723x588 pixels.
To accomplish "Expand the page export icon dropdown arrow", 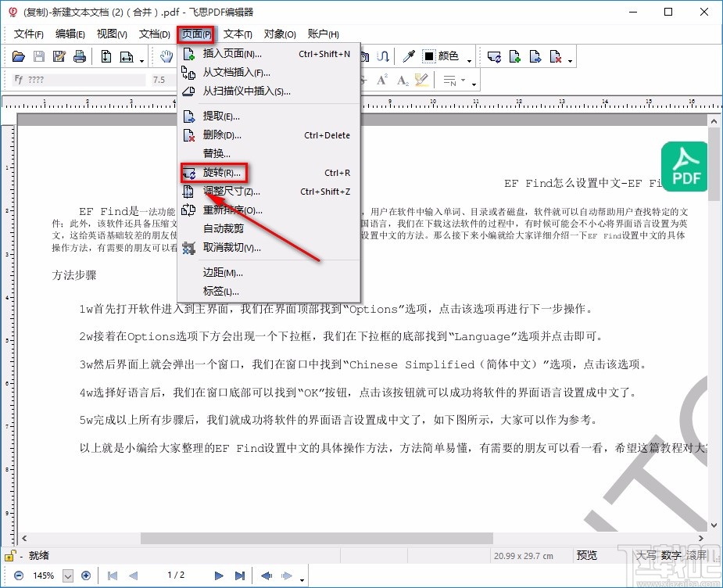I will tap(570, 58).
